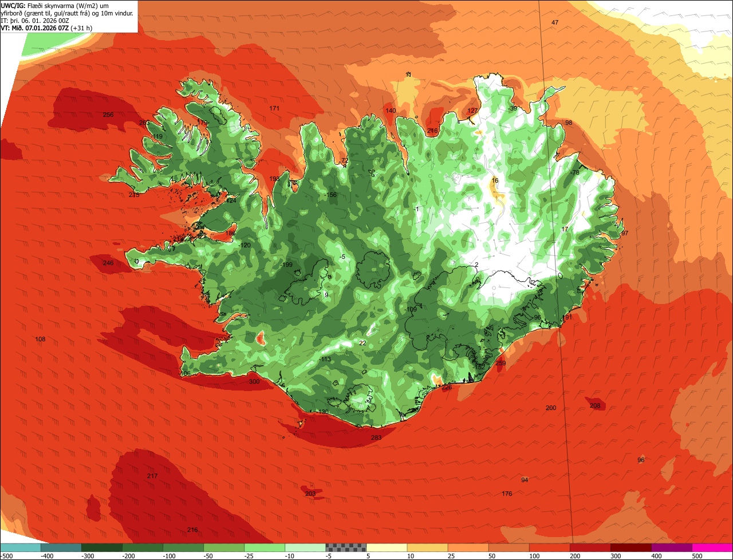Click the pale yellow legend swatch between 5 and 10
The width and height of the screenshot is (733, 560).
click(387, 547)
